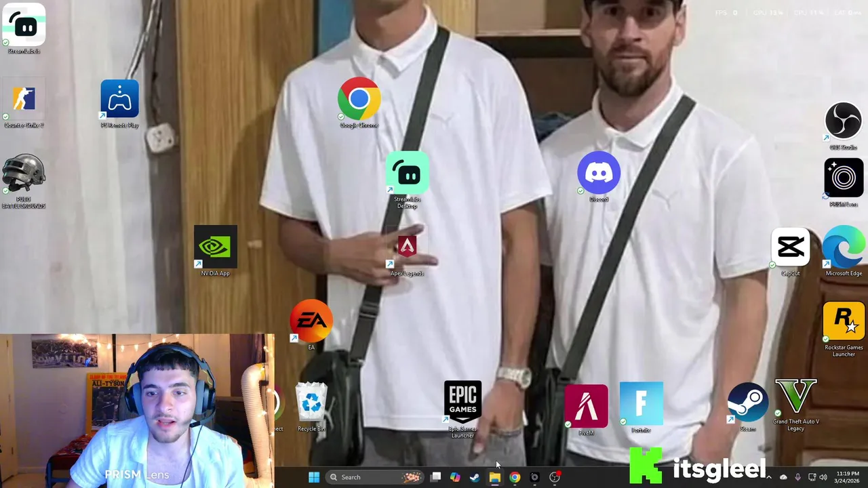Screen dimensions: 868x488
Task: Open the taskbar clock showing 11:19 PM
Action: click(848, 477)
